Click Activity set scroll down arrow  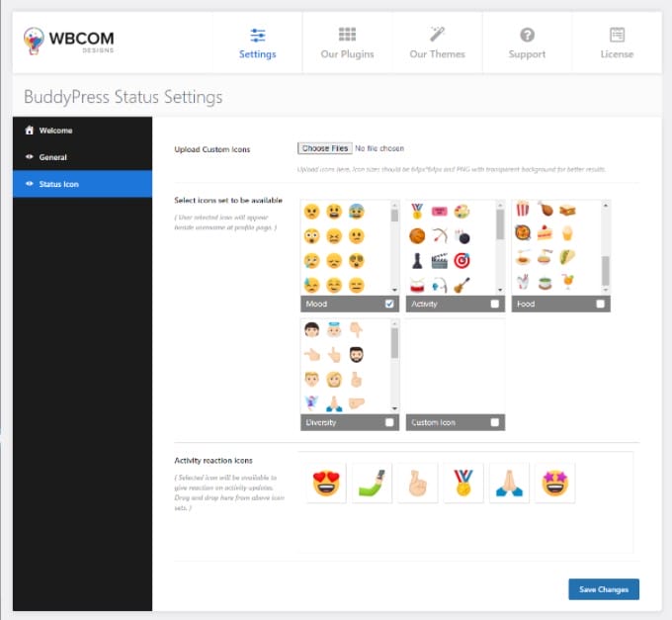[x=500, y=291]
